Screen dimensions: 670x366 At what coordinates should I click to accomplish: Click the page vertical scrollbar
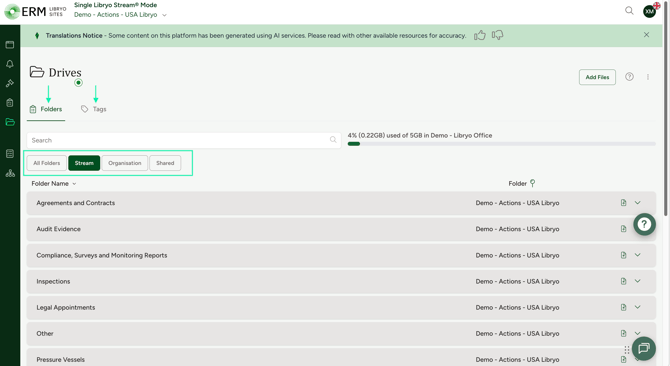pos(666,108)
